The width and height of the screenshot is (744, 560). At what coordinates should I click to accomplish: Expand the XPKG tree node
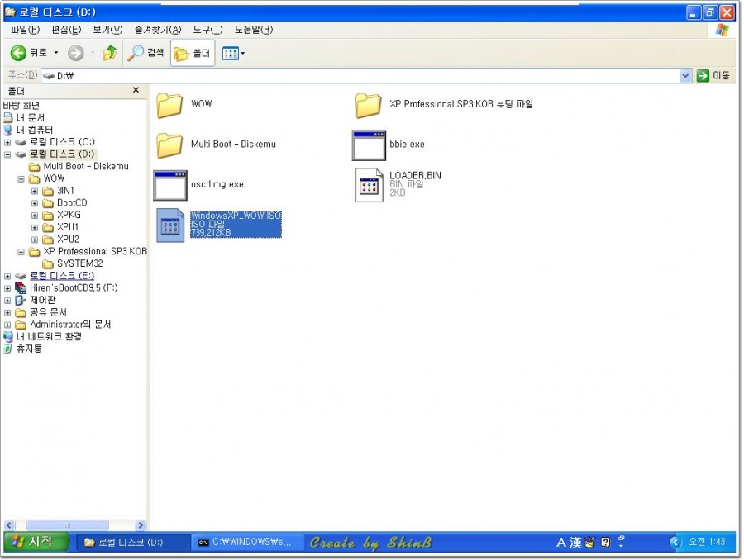pos(35,216)
